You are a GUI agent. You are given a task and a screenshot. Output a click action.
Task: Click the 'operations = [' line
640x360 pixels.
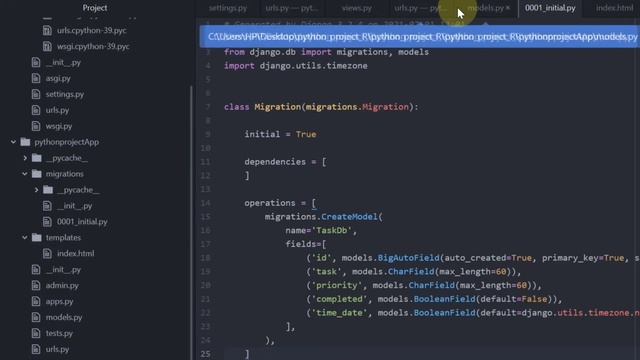point(280,203)
